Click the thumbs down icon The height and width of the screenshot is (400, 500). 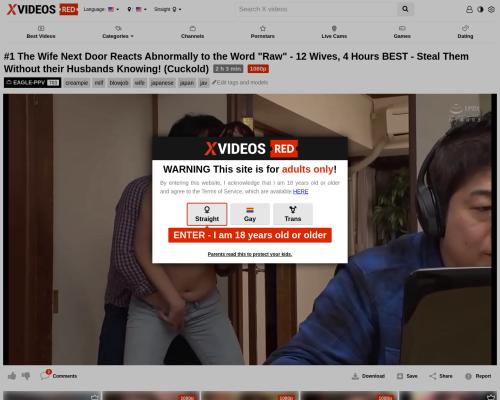point(26,376)
